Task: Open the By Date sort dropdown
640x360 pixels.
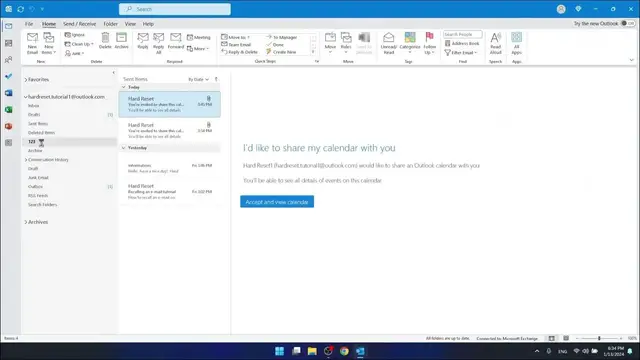Action: [198, 79]
